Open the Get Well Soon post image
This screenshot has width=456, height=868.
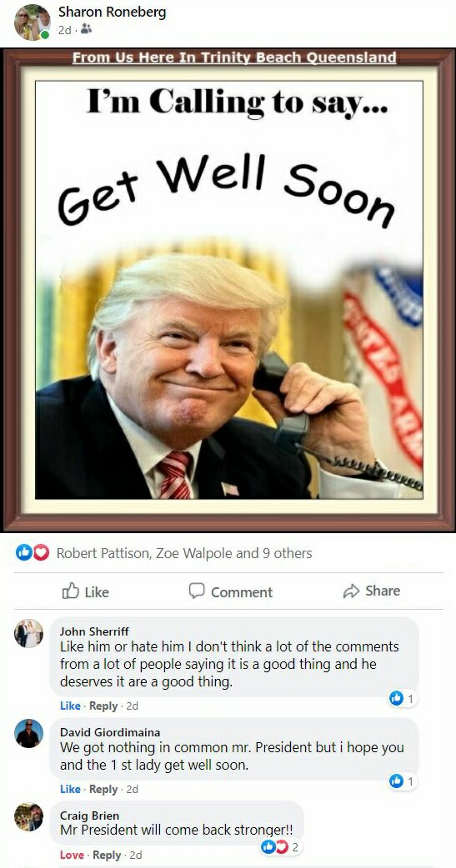(228, 290)
